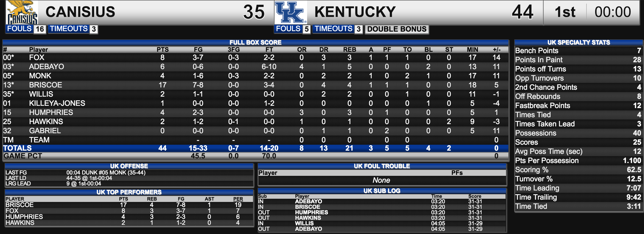Click the UK FOUL TROUBLE header
This screenshot has width=644, height=234.
382,166
